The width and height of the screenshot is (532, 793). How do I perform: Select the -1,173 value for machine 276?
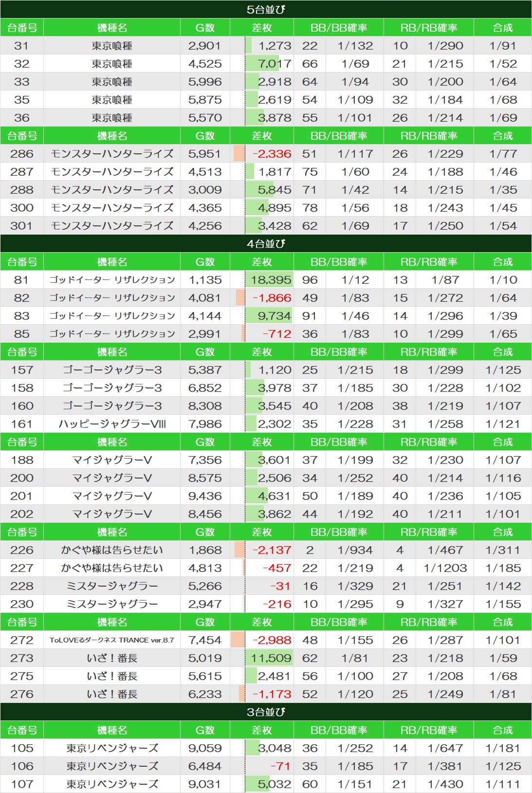tap(272, 694)
